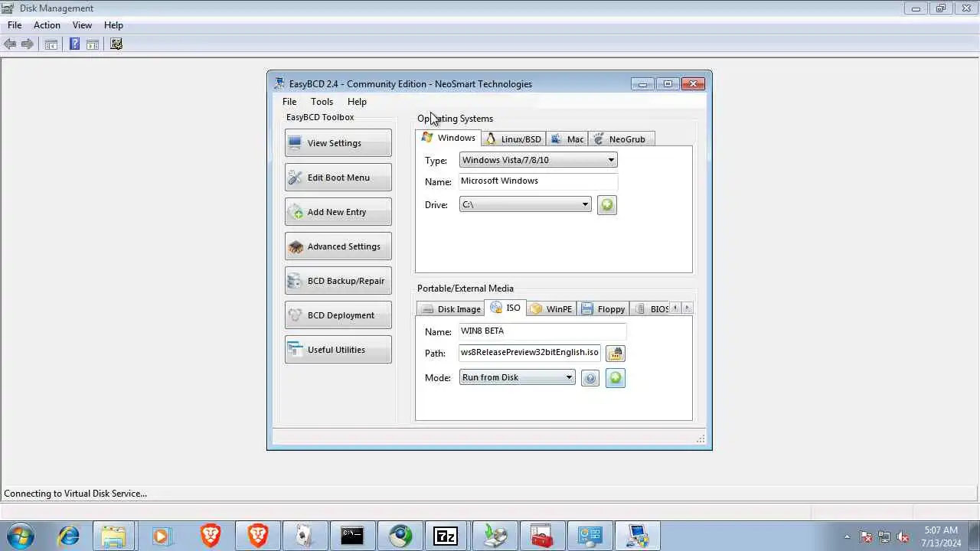Open EasyBCD File menu
980x551 pixels.
pyautogui.click(x=289, y=102)
